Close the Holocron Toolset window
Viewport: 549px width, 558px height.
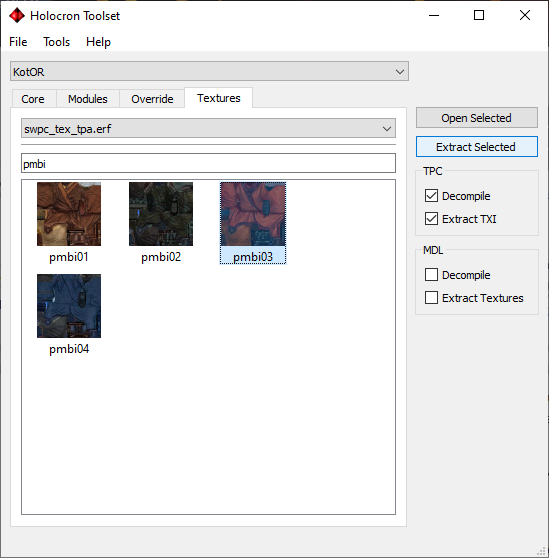pos(525,15)
